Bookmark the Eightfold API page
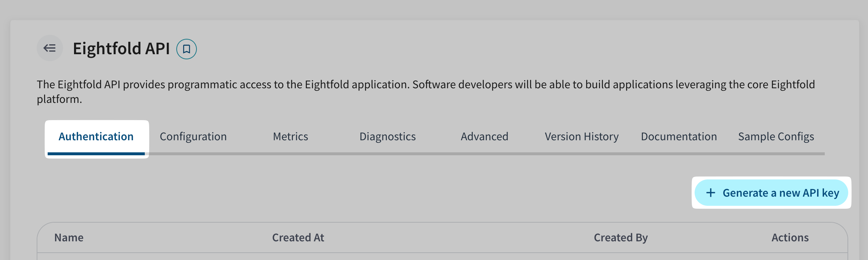The image size is (868, 260). click(x=187, y=49)
